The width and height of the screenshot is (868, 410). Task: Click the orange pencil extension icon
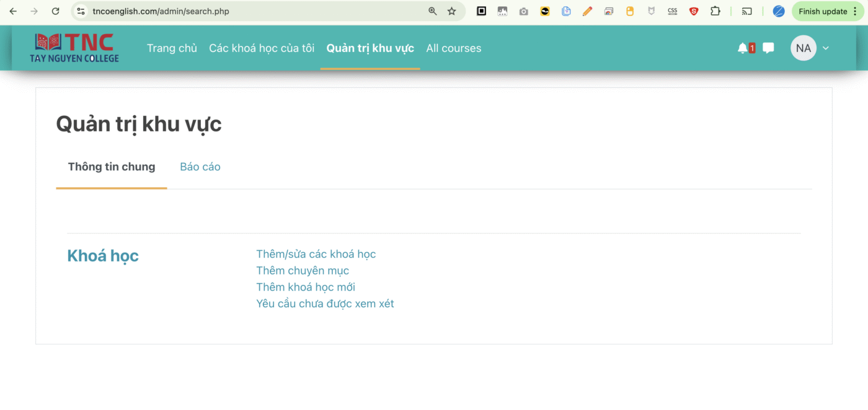[587, 11]
